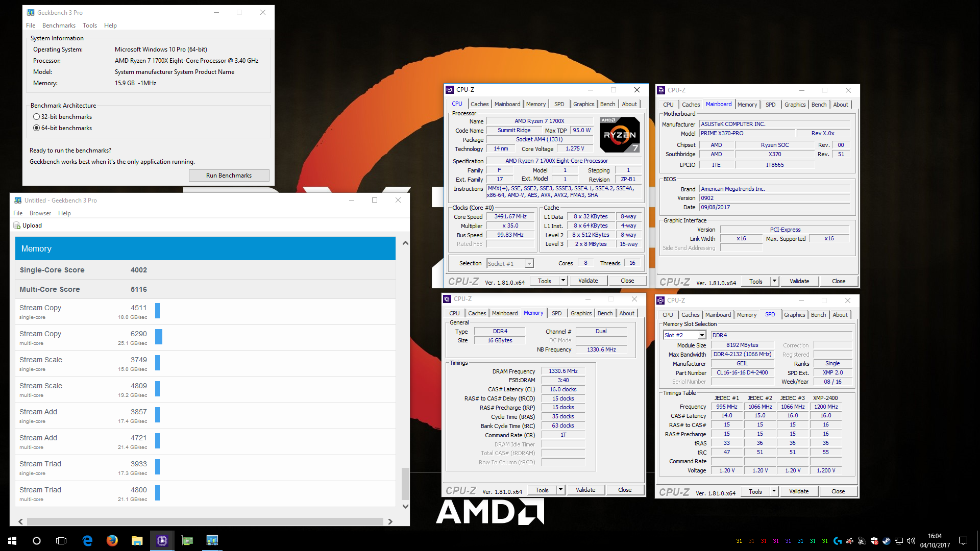The height and width of the screenshot is (551, 980).
Task: Select 64-bit benchmarks option
Action: pos(36,128)
